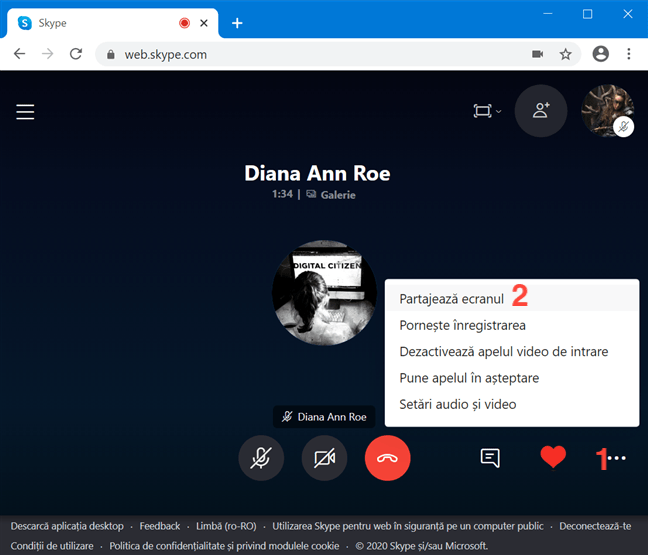Open the three-dots more options menu
Viewport: 648px width, 555px height.
tap(617, 458)
